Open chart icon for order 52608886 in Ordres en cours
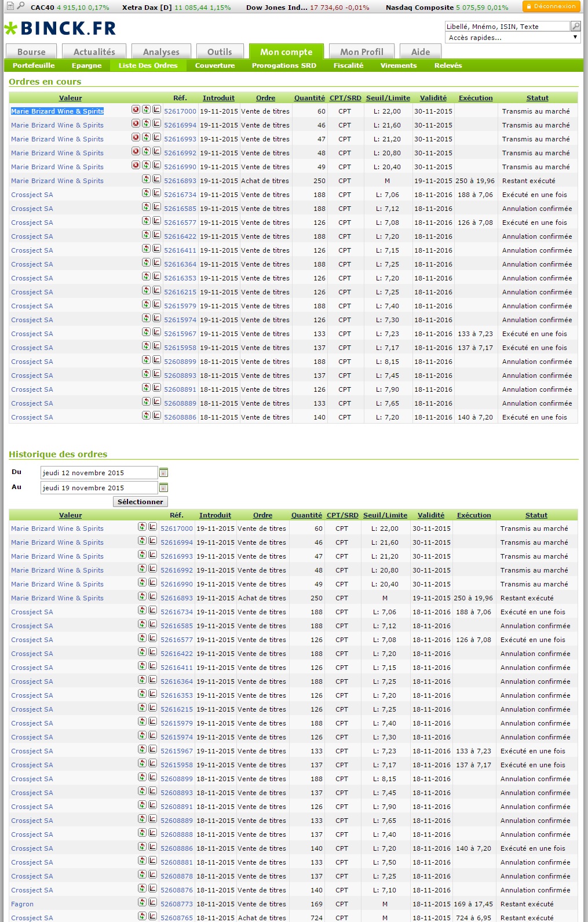The height and width of the screenshot is (922, 588). pos(156,416)
